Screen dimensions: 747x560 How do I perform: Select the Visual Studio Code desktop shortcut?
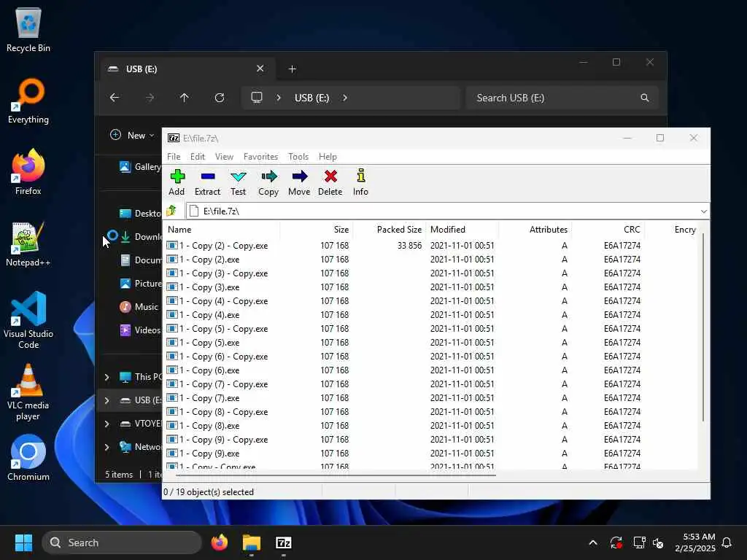tap(28, 320)
